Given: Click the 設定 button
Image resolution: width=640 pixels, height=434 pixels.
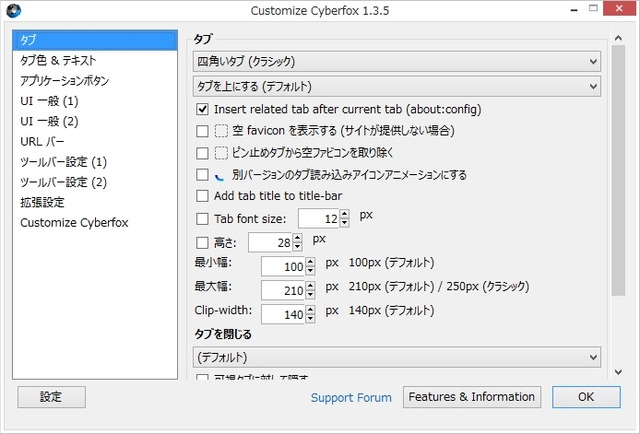Looking at the screenshot, I should tap(51, 397).
